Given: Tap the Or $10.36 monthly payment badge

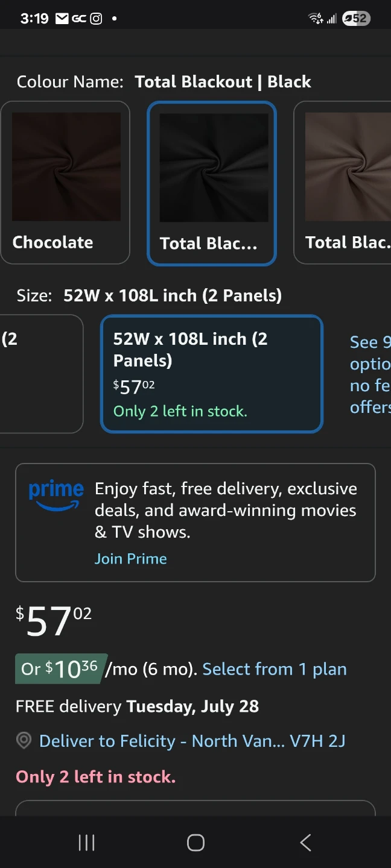Looking at the screenshot, I should tap(61, 668).
